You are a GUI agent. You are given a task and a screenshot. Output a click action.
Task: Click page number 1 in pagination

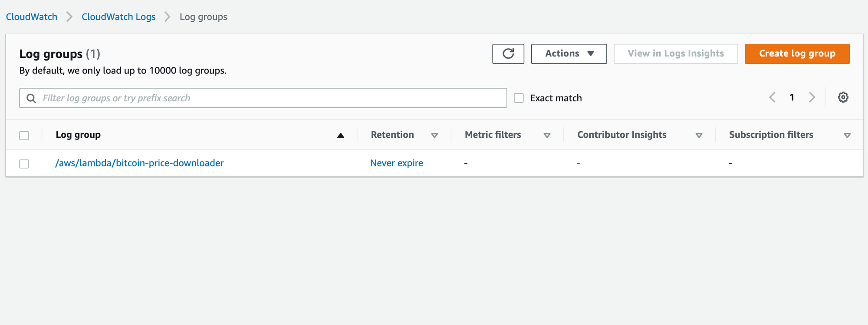coord(792,97)
